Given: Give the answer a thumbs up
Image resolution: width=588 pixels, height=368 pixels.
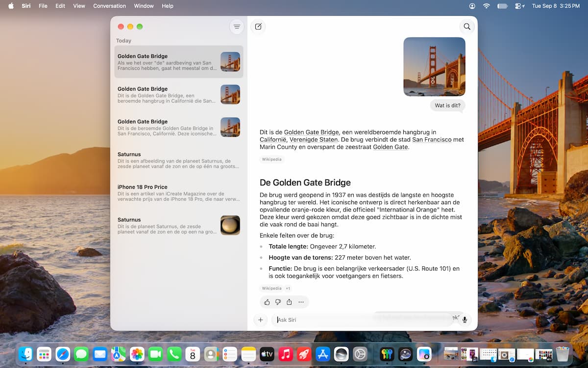Looking at the screenshot, I should (x=267, y=302).
